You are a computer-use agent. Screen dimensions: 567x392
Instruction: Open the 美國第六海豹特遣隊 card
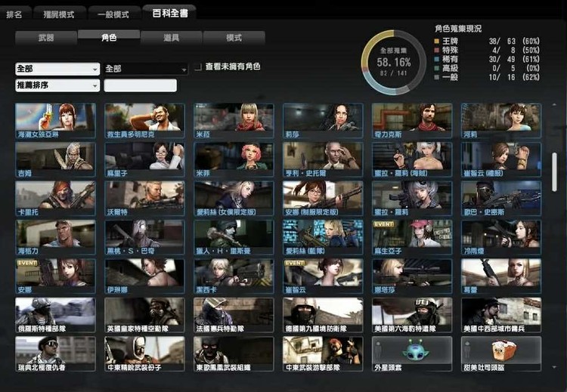pyautogui.click(x=412, y=315)
